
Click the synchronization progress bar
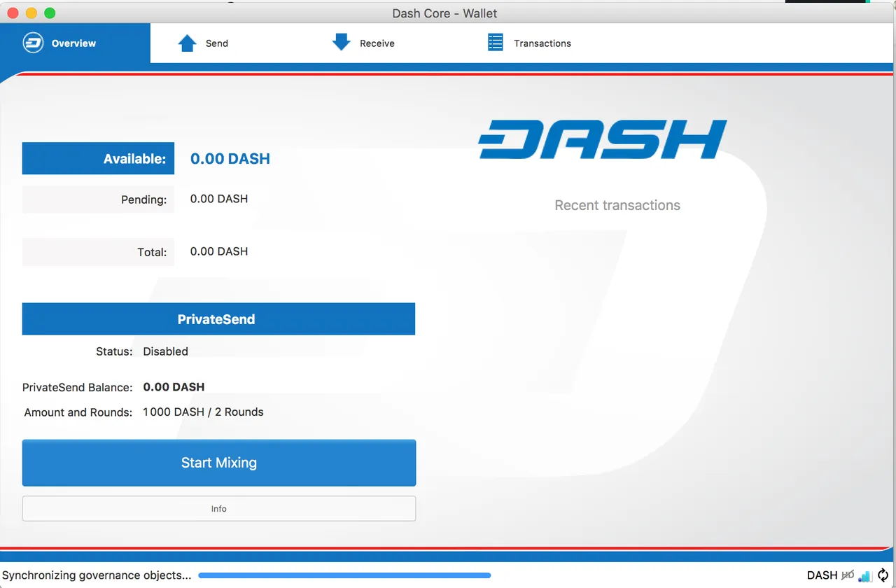344,575
